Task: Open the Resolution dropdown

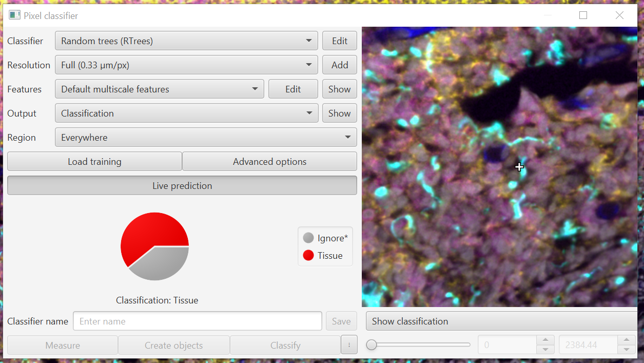Action: [x=186, y=65]
